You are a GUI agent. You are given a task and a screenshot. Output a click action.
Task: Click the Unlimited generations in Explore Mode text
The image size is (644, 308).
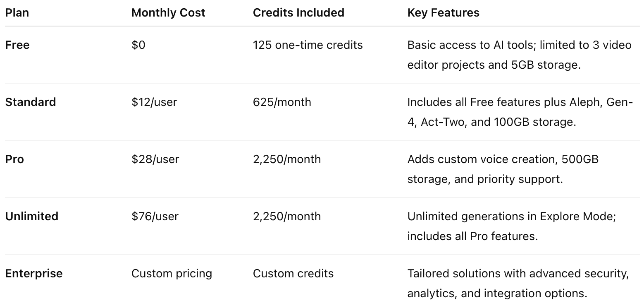[x=511, y=216]
